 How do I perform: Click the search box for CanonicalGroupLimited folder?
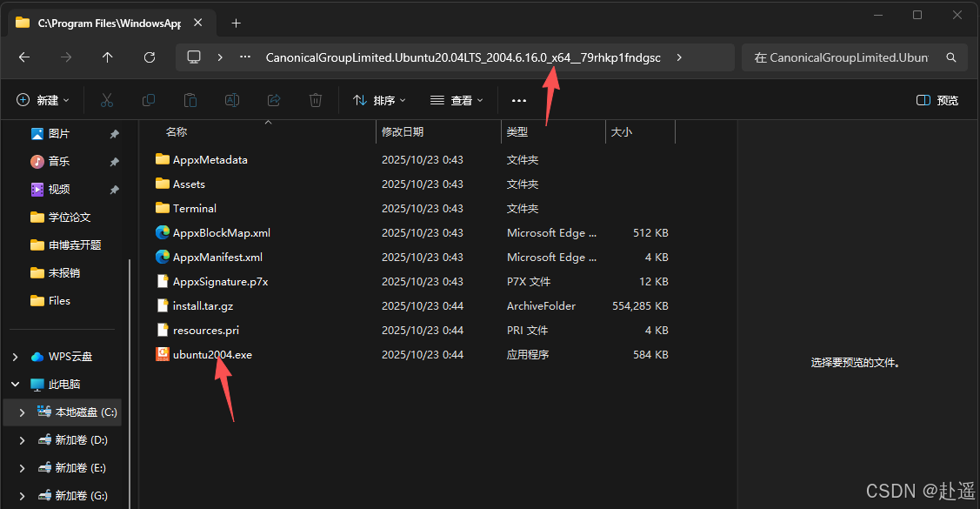841,57
